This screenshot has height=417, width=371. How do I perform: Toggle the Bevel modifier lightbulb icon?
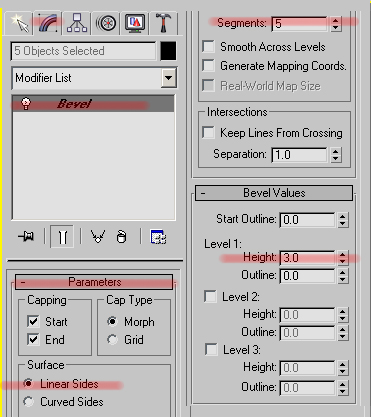click(x=26, y=103)
